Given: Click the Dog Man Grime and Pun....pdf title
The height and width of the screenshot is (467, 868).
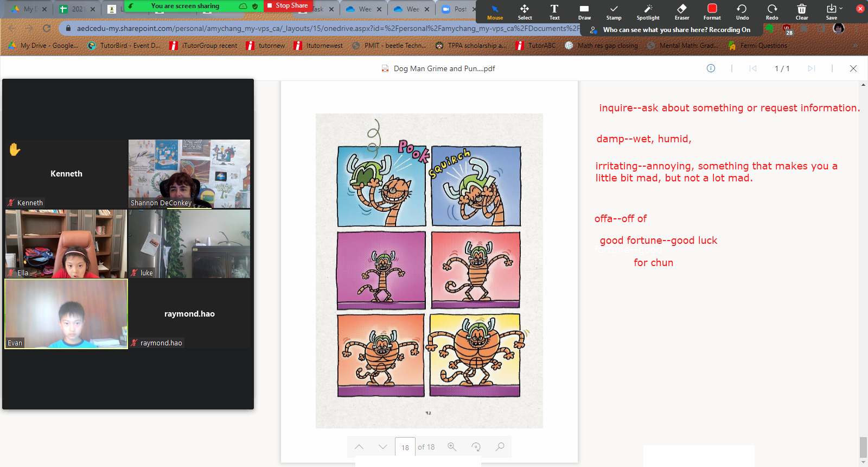Looking at the screenshot, I should point(444,68).
